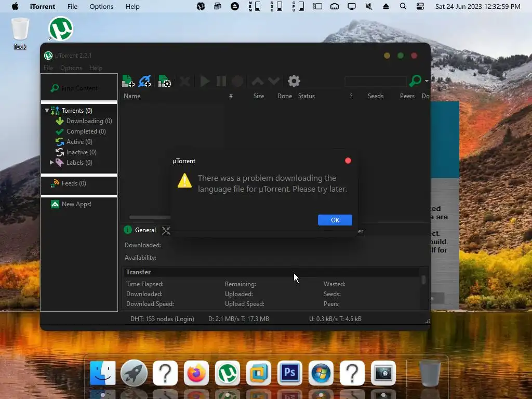Sort by the # column header
Viewport: 532px width, 399px height.
coord(231,96)
